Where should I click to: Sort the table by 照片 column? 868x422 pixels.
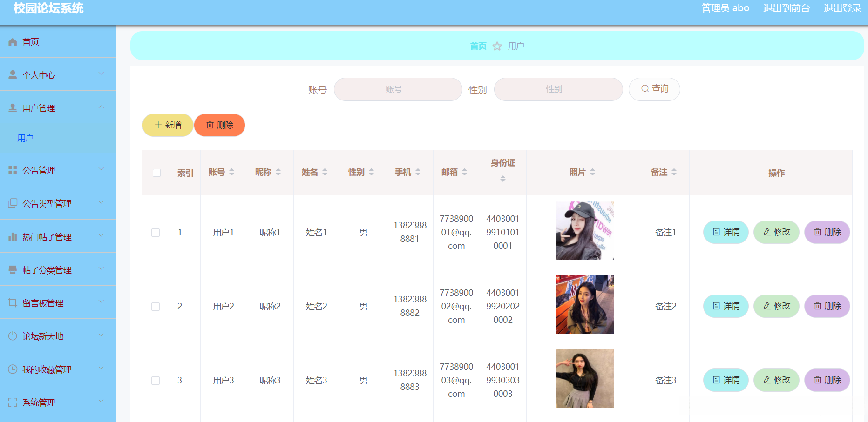tap(592, 172)
